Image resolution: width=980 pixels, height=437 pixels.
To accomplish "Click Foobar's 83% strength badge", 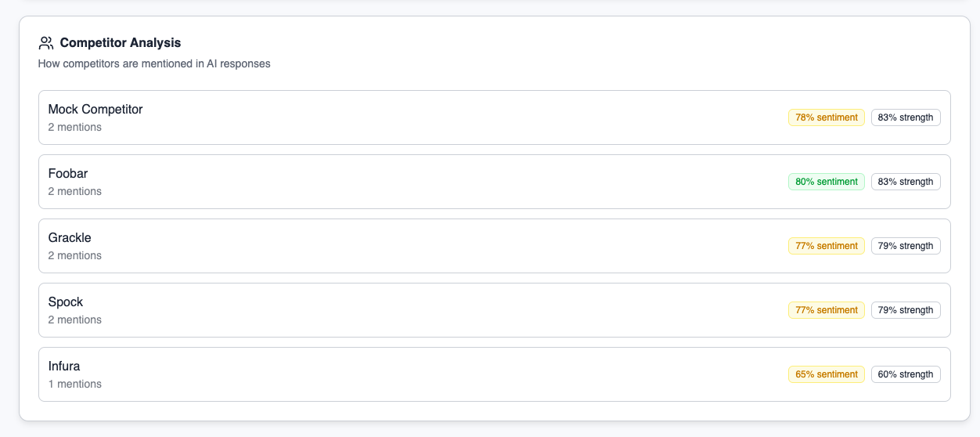I will 906,182.
